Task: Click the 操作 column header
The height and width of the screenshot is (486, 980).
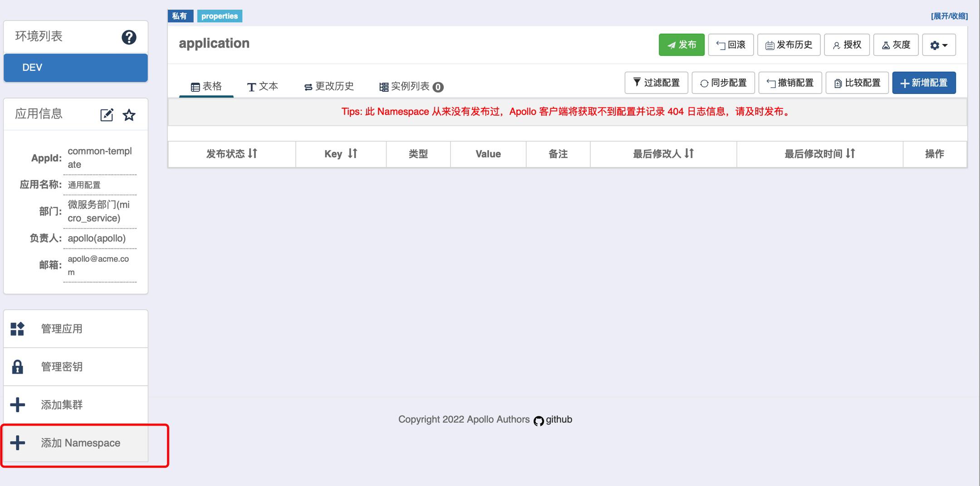Action: coord(935,154)
